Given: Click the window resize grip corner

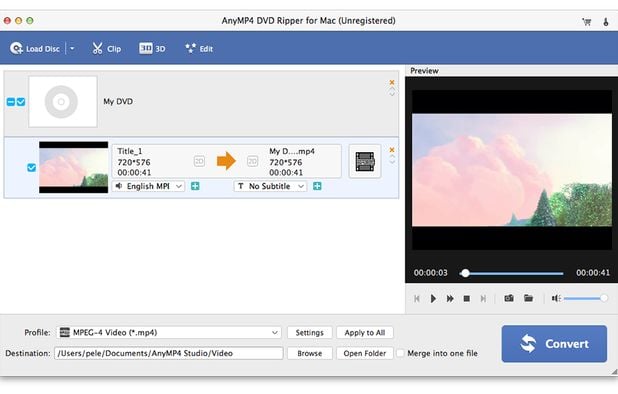Looking at the screenshot, I should [614, 372].
